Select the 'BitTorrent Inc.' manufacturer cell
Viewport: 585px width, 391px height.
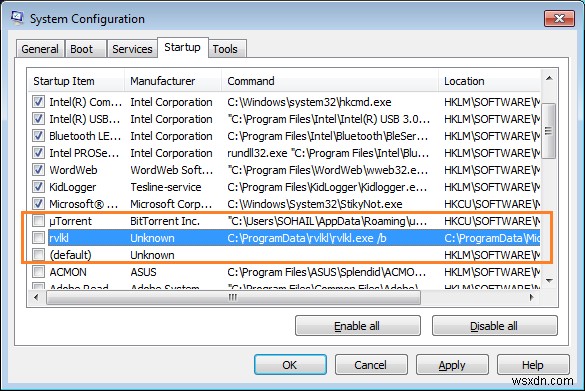[165, 221]
